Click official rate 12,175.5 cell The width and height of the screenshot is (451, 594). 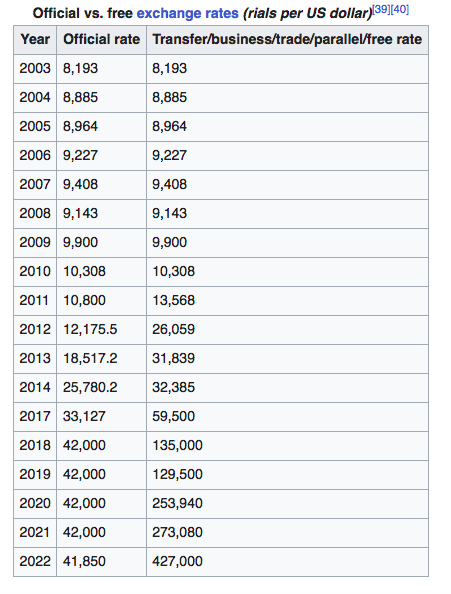click(101, 330)
